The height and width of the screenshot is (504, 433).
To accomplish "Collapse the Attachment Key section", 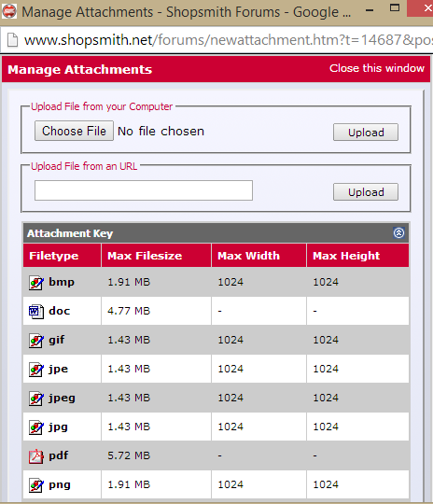I will pyautogui.click(x=398, y=232).
